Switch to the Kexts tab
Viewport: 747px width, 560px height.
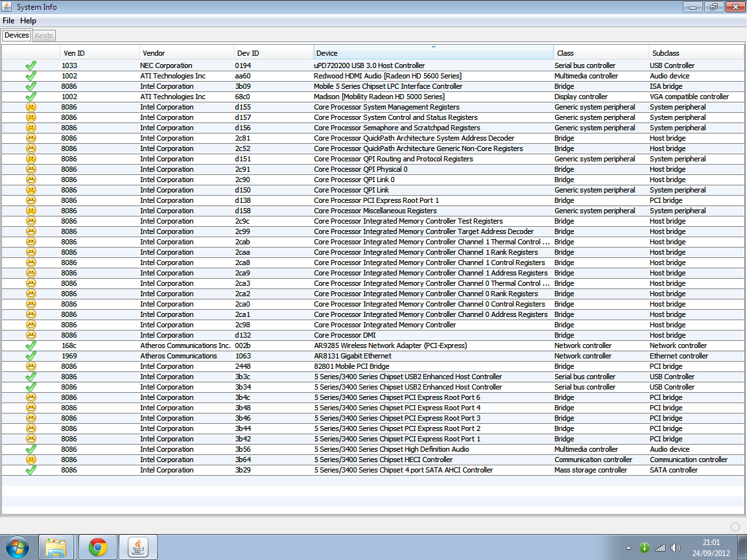[x=44, y=36]
